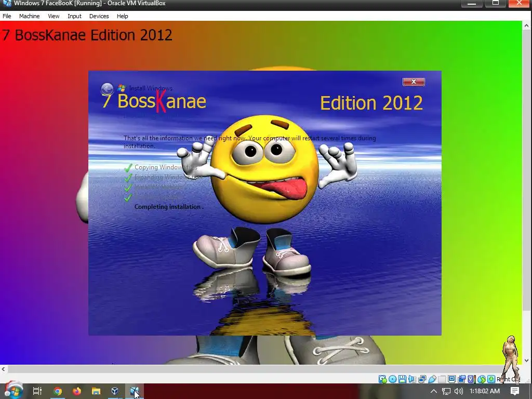
Task: Open the Devices menu
Action: (99, 16)
